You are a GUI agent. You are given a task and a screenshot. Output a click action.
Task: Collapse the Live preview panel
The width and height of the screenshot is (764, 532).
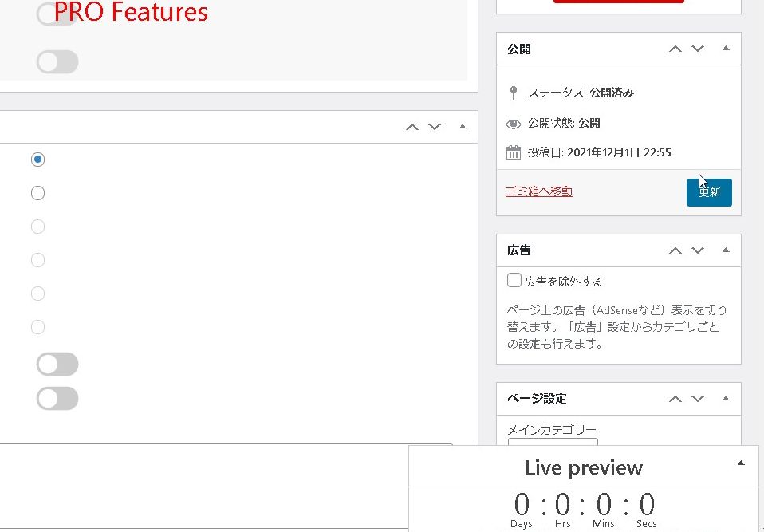(x=741, y=463)
